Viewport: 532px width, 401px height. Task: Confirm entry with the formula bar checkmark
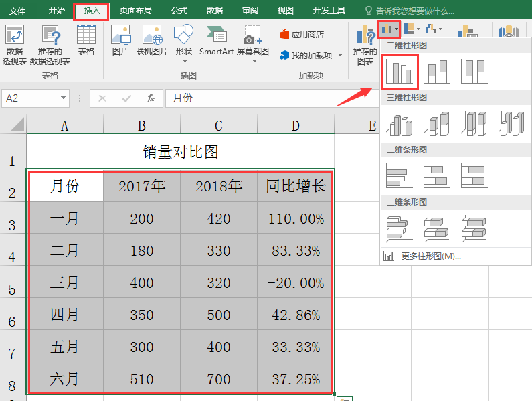point(126,98)
